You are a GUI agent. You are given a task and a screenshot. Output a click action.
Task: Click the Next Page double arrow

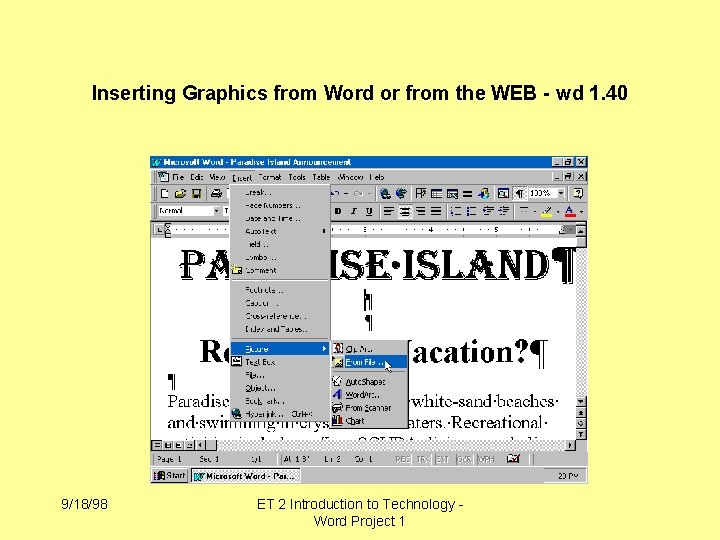[581, 434]
